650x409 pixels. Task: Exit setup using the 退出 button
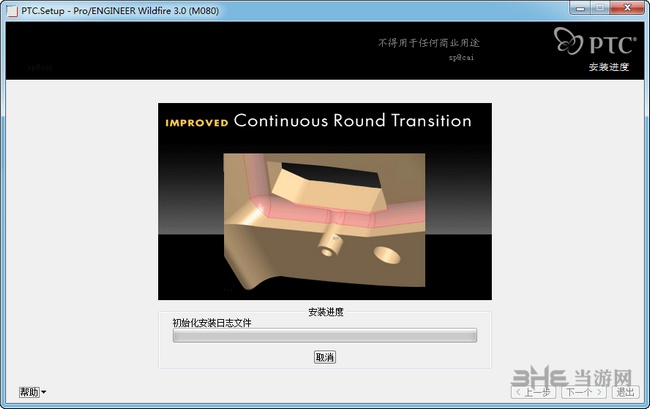pyautogui.click(x=625, y=392)
